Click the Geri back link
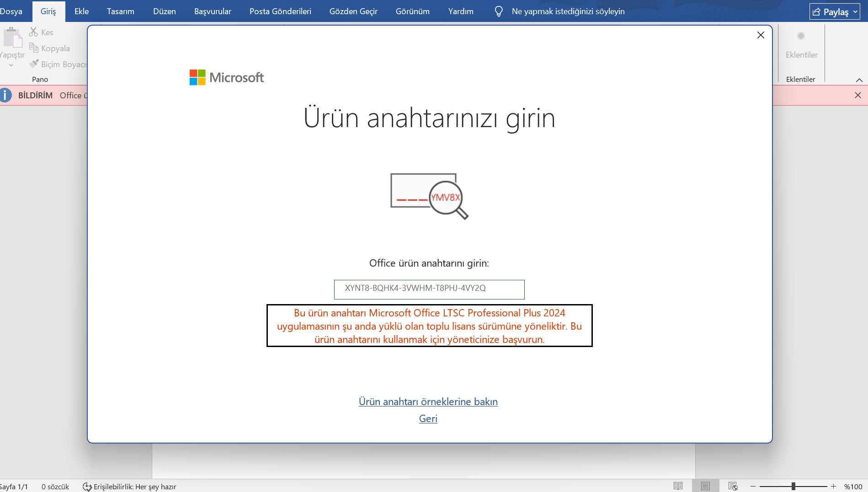 428,418
